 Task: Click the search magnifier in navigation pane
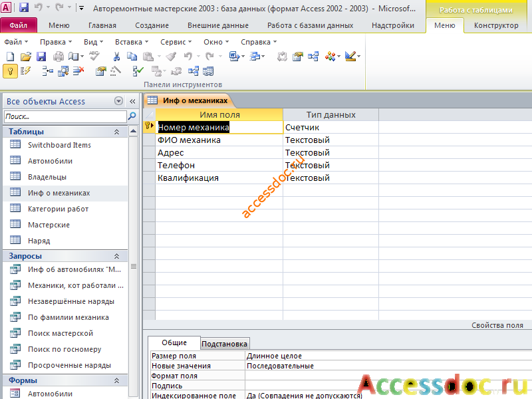(x=132, y=116)
